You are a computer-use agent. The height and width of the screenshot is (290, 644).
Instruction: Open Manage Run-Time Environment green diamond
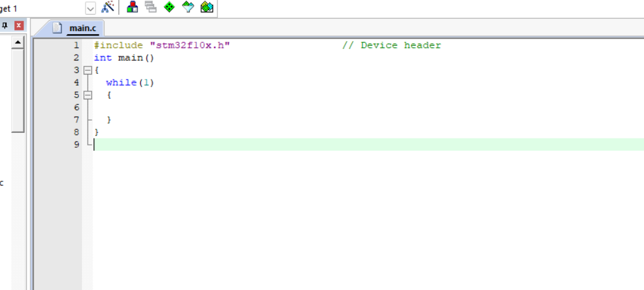[x=169, y=7]
